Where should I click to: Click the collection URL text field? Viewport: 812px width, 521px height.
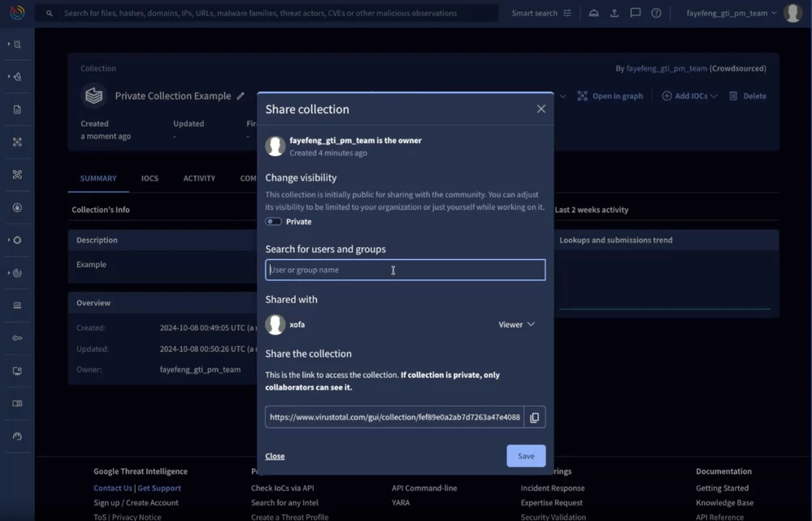[x=394, y=417]
